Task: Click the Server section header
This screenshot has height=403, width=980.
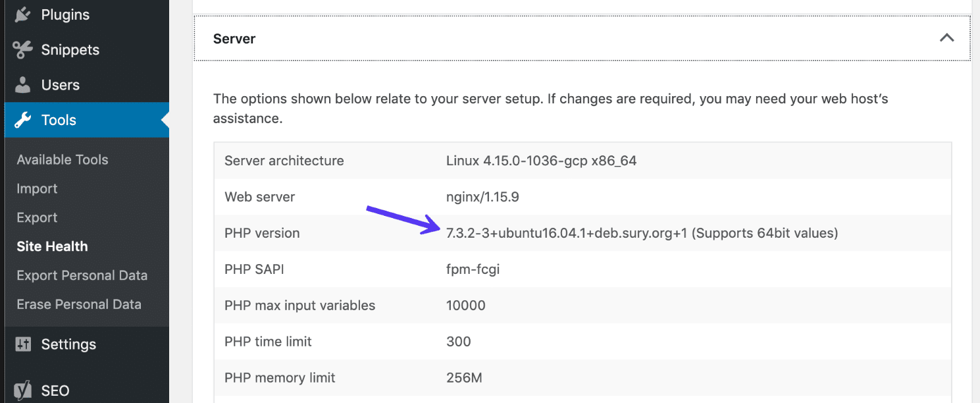Action: pos(234,38)
